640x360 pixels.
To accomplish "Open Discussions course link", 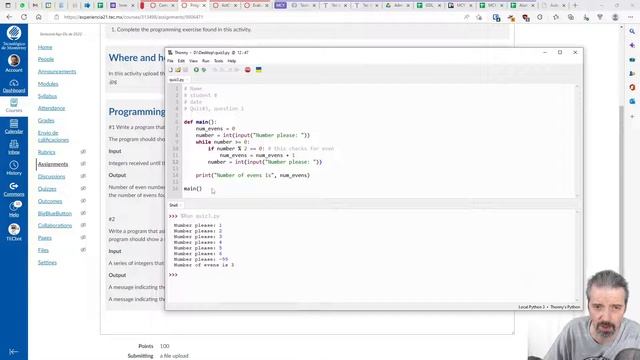I will tap(51, 177).
